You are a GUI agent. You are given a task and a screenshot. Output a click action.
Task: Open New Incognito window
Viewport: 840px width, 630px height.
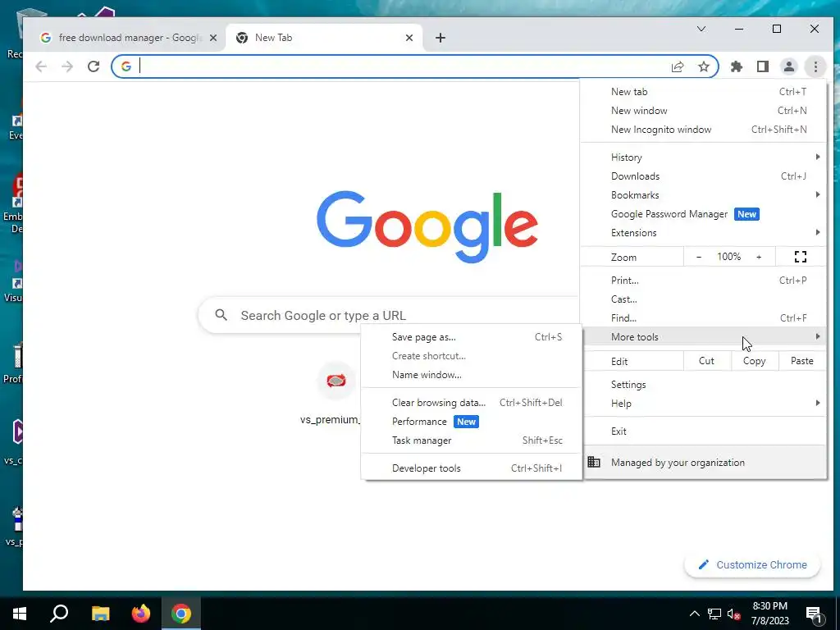[x=703, y=129]
